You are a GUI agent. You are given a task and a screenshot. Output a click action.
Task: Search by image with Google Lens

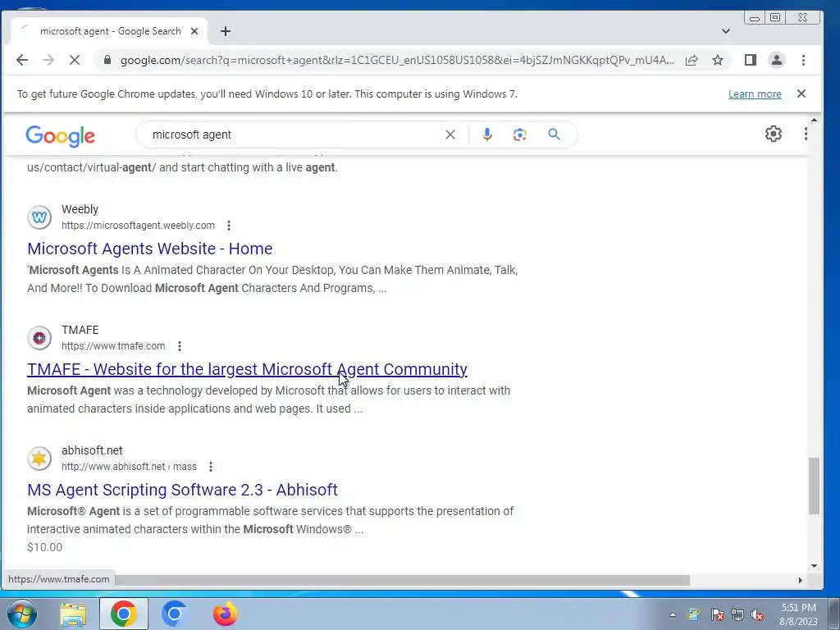pyautogui.click(x=519, y=135)
